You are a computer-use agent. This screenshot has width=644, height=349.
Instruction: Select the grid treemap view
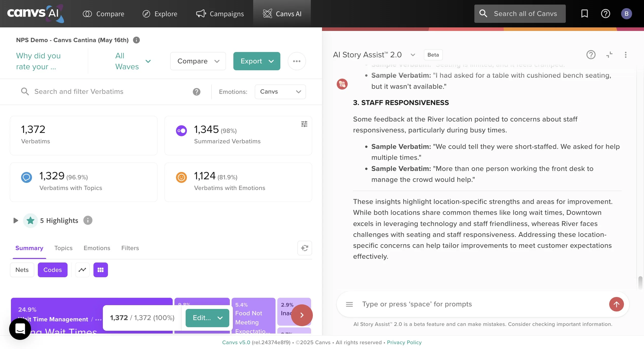click(x=101, y=270)
